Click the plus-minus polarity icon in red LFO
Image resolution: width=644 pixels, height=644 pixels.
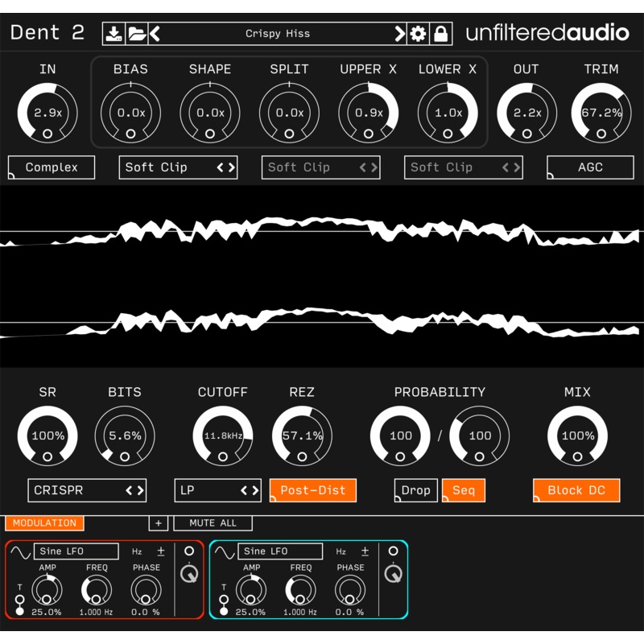click(161, 551)
